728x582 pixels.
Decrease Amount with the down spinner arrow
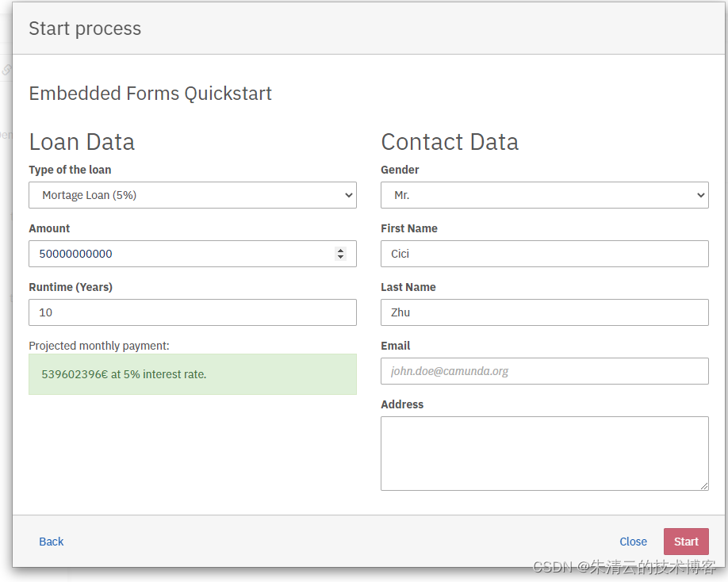(x=341, y=257)
